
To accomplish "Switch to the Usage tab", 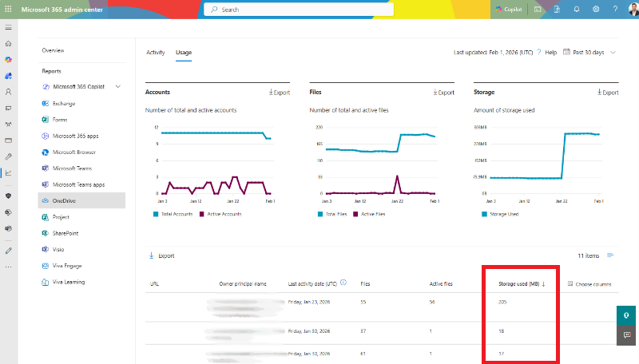I will coord(184,53).
